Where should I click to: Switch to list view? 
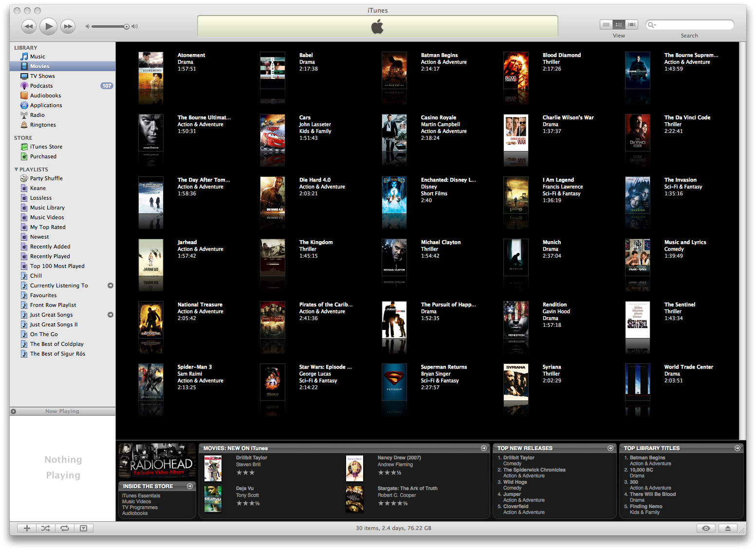[x=606, y=24]
